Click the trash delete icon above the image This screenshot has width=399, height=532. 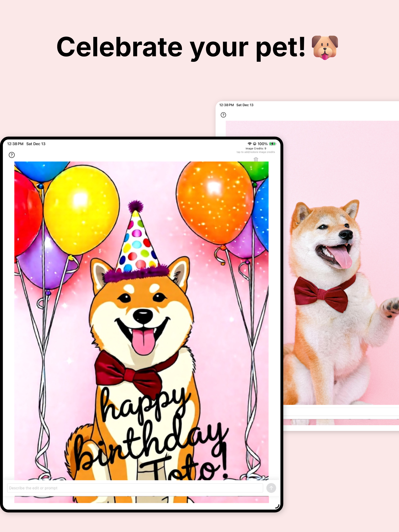tap(256, 159)
